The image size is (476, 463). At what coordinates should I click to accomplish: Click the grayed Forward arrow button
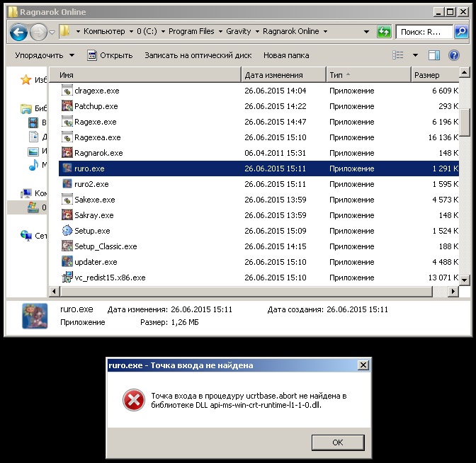[38, 32]
